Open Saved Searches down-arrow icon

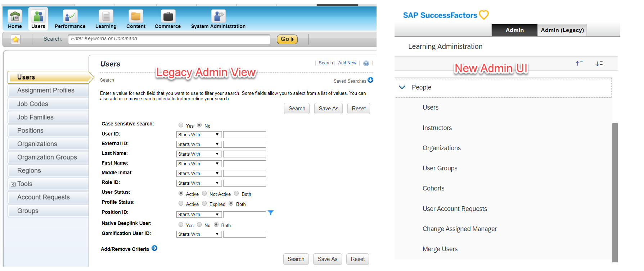pyautogui.click(x=370, y=80)
